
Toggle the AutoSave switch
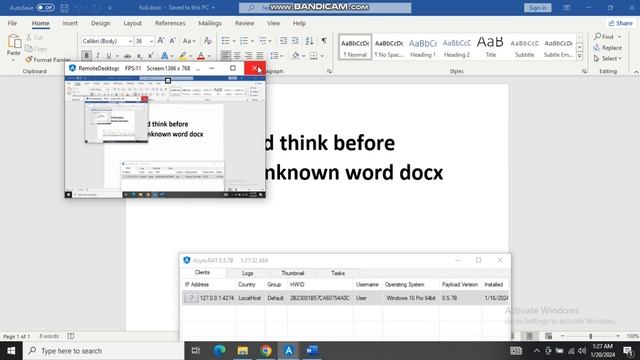coord(45,8)
